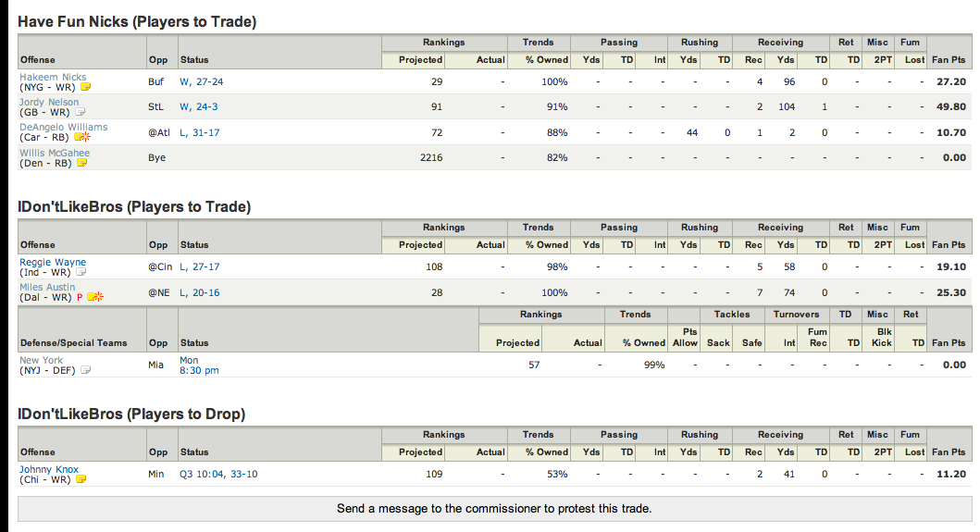Open Reggie Wayne player link
This screenshot has width=980, height=532.
point(53,262)
